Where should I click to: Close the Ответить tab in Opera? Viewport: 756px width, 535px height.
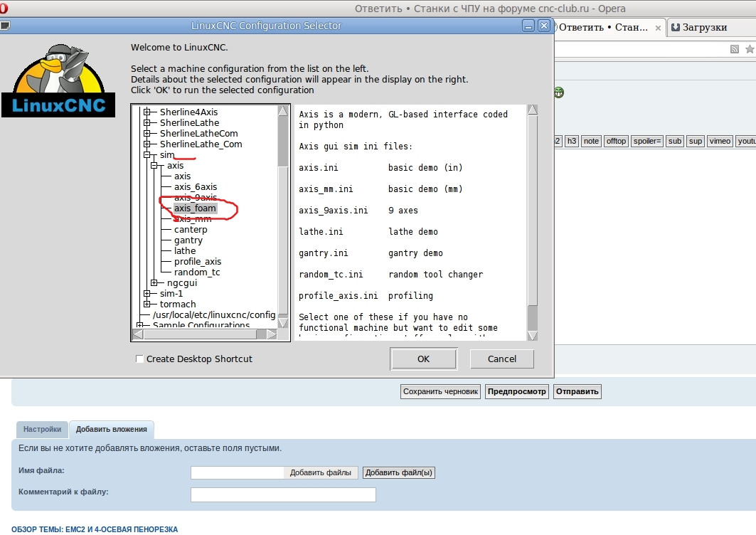tap(658, 28)
